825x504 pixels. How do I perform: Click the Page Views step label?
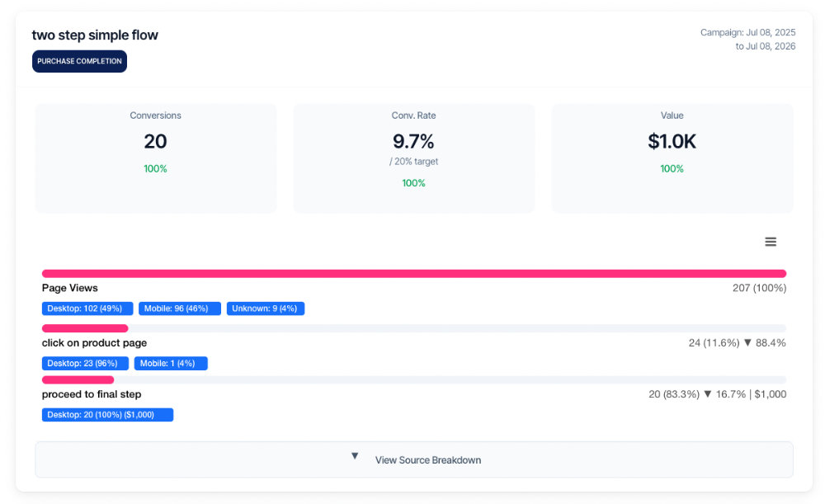(x=70, y=288)
